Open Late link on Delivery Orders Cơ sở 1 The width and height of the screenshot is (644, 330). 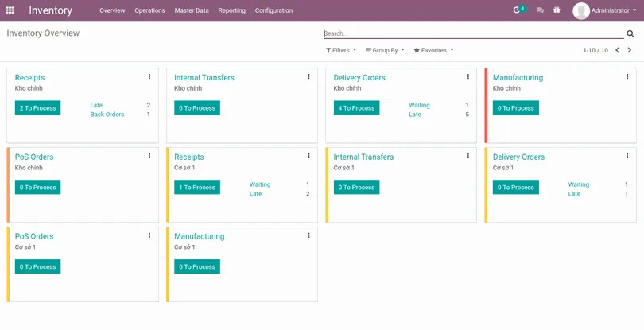tap(574, 193)
